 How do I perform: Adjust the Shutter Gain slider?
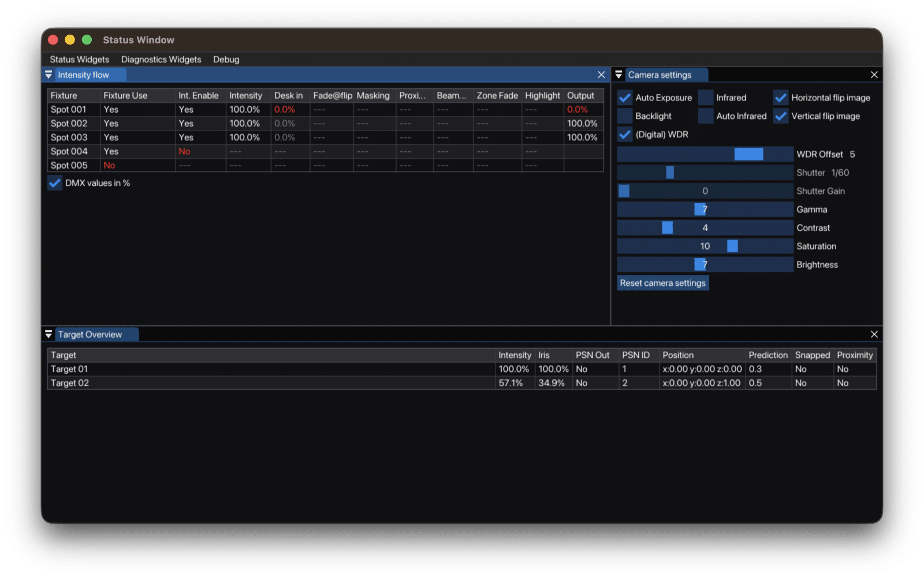click(705, 191)
